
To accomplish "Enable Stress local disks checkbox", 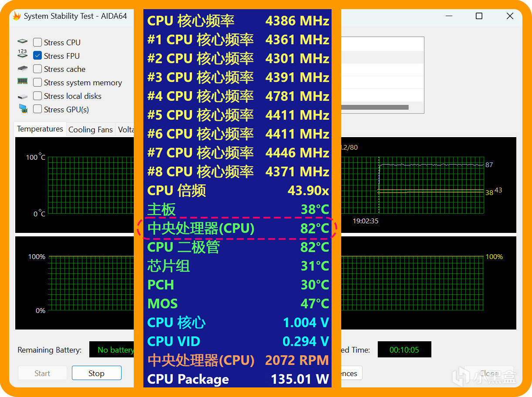I will tap(37, 96).
